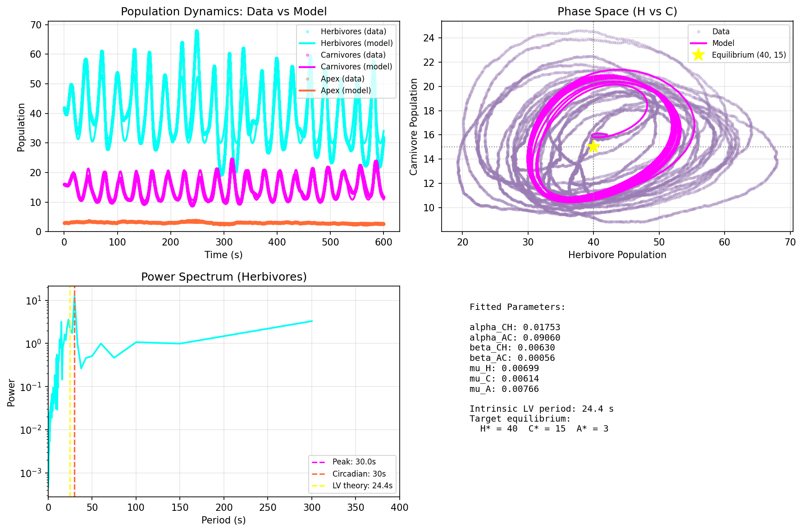This screenshot has width=803, height=532.
Task: Select the Data legend marker in phase plot
Action: [699, 32]
